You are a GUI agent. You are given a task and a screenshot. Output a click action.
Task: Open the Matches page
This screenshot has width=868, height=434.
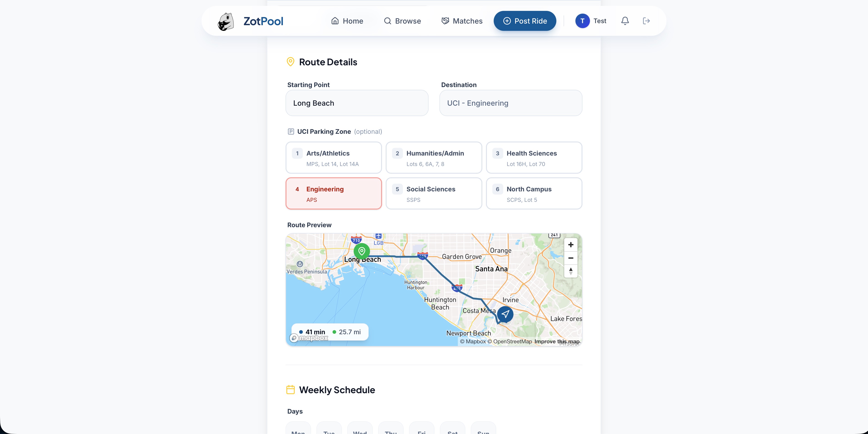click(462, 21)
